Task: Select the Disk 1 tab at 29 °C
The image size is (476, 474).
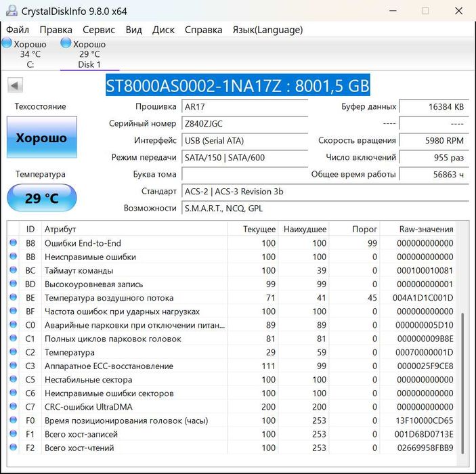Action: click(x=89, y=53)
